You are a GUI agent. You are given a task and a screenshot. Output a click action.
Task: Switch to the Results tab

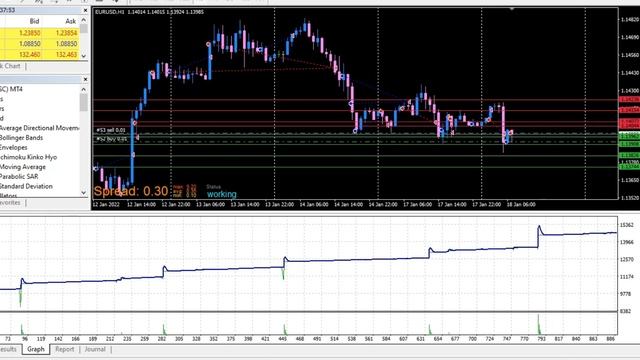[9, 349]
